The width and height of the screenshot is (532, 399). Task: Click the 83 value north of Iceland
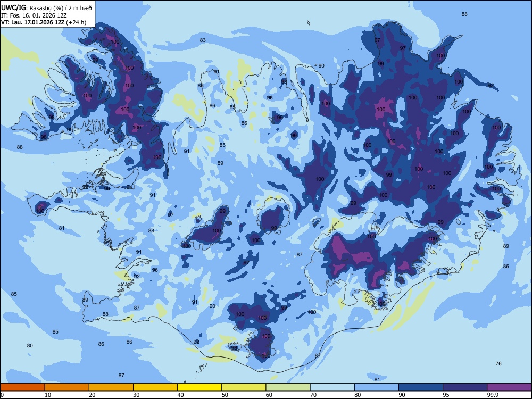(203, 40)
